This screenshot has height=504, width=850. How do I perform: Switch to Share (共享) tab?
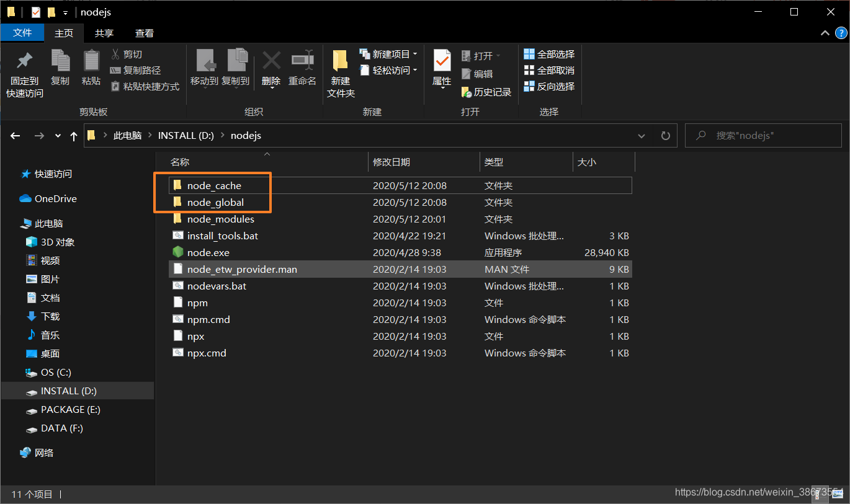(104, 33)
